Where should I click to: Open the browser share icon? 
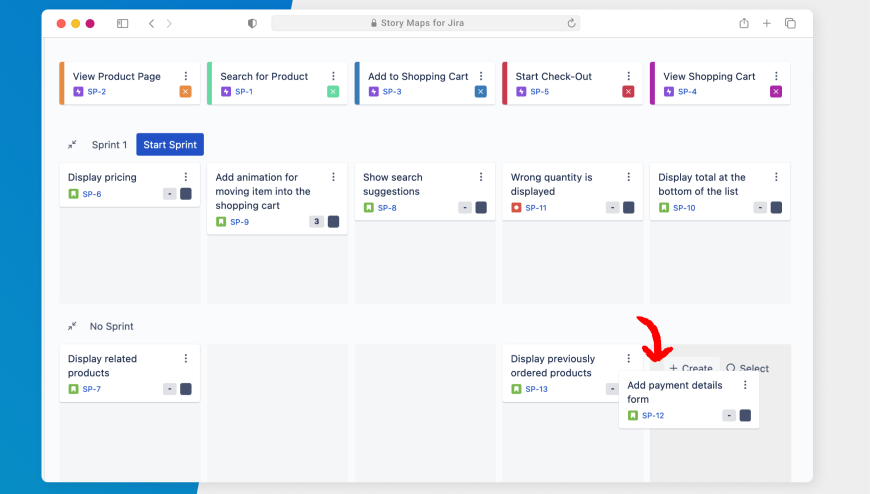point(744,23)
